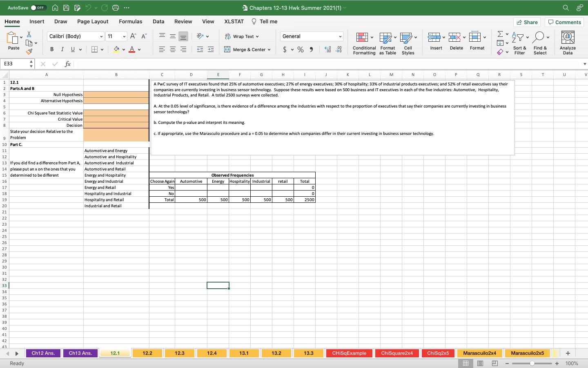Image resolution: width=588 pixels, height=368 pixels.
Task: Toggle Italic formatting
Action: pos(62,49)
